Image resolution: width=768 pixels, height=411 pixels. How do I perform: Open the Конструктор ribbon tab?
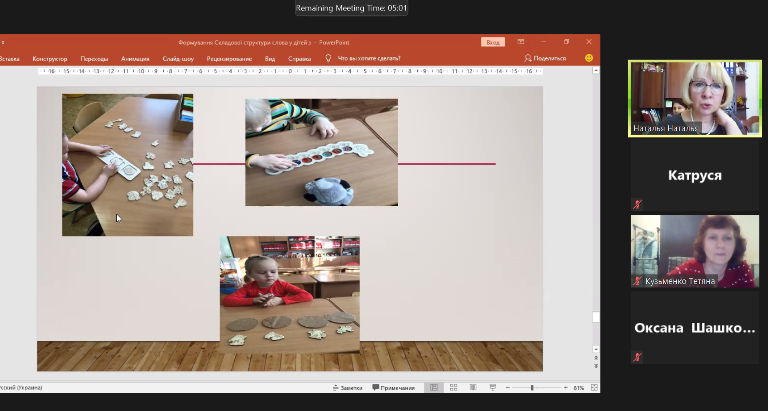tap(49, 58)
